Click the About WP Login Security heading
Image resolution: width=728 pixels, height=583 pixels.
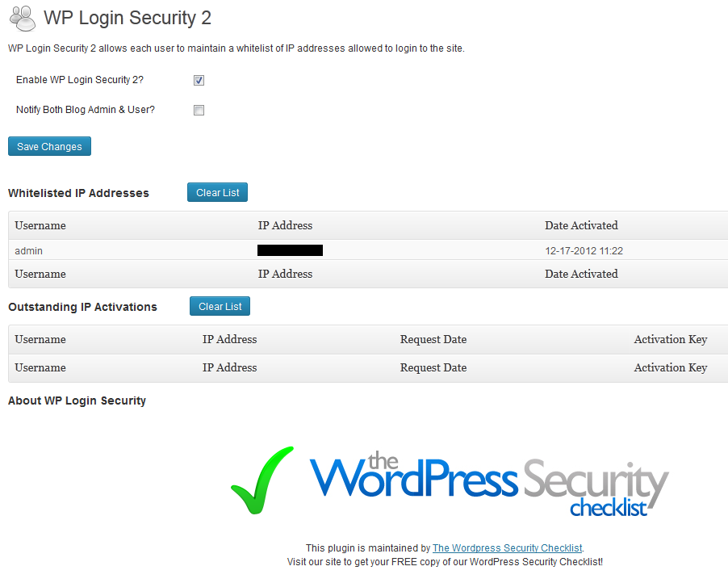click(x=77, y=401)
